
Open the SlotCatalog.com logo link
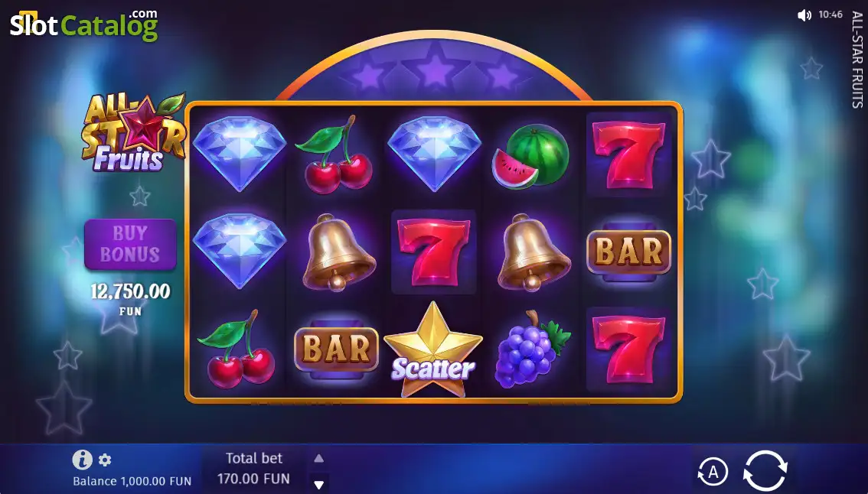click(84, 25)
